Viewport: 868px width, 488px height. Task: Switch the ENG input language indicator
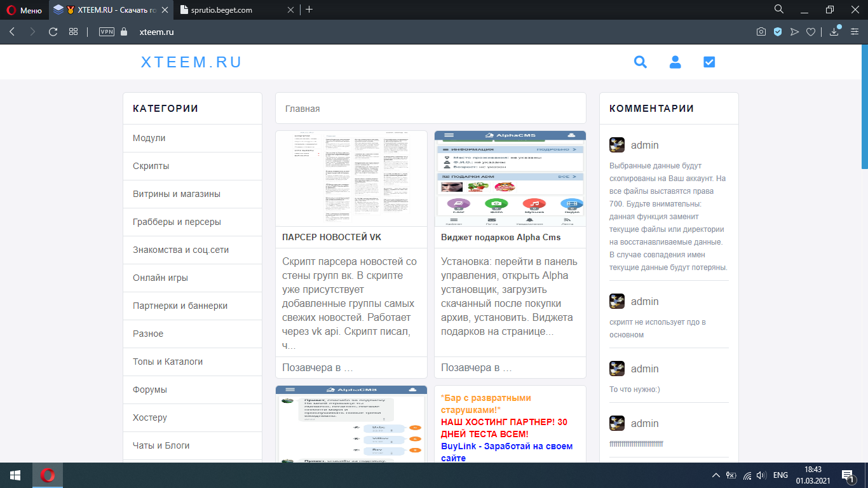point(780,475)
